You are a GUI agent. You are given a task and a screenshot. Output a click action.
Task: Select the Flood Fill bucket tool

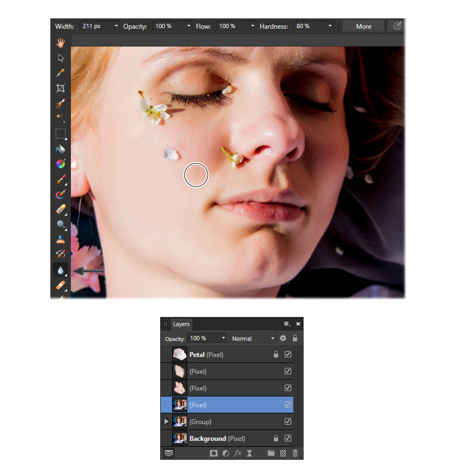[61, 149]
